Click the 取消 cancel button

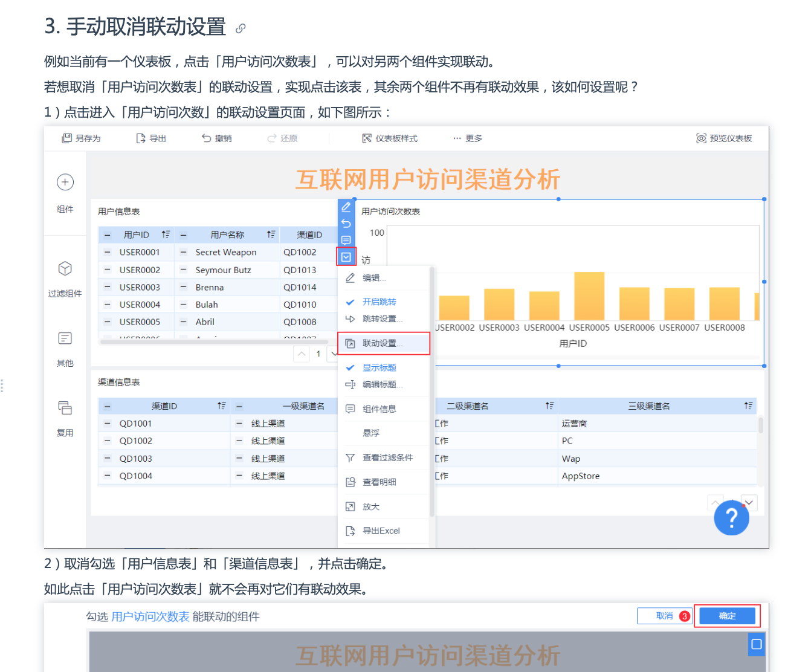click(665, 616)
